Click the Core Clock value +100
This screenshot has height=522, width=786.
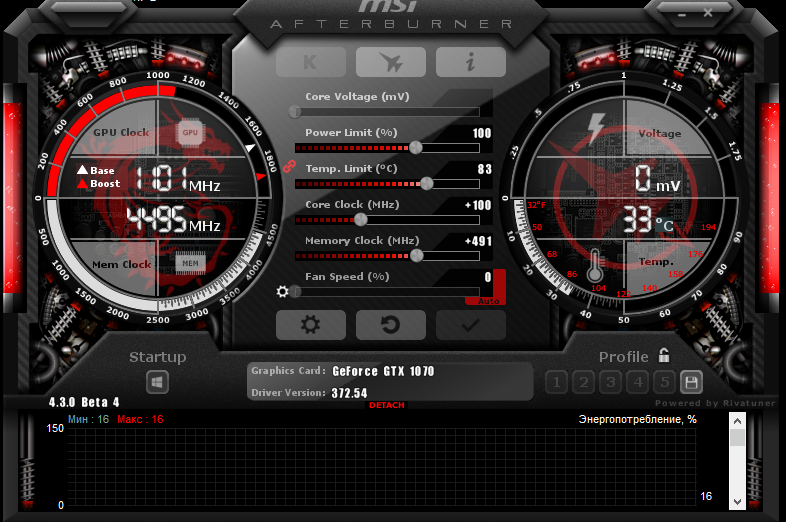tap(478, 205)
